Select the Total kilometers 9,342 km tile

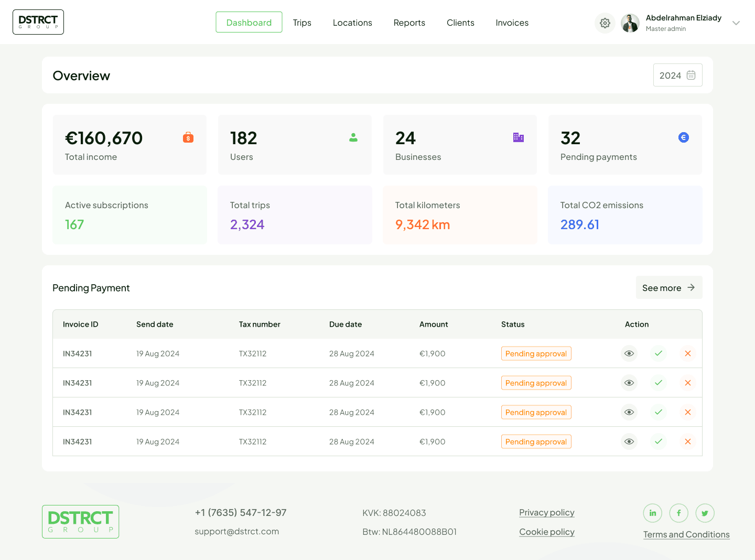click(460, 215)
